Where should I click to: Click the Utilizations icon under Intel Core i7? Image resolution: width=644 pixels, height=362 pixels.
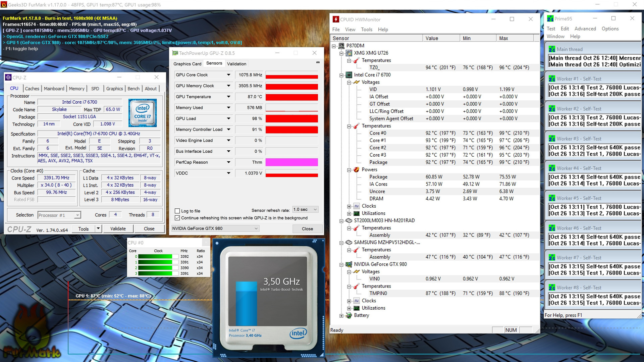357,213
